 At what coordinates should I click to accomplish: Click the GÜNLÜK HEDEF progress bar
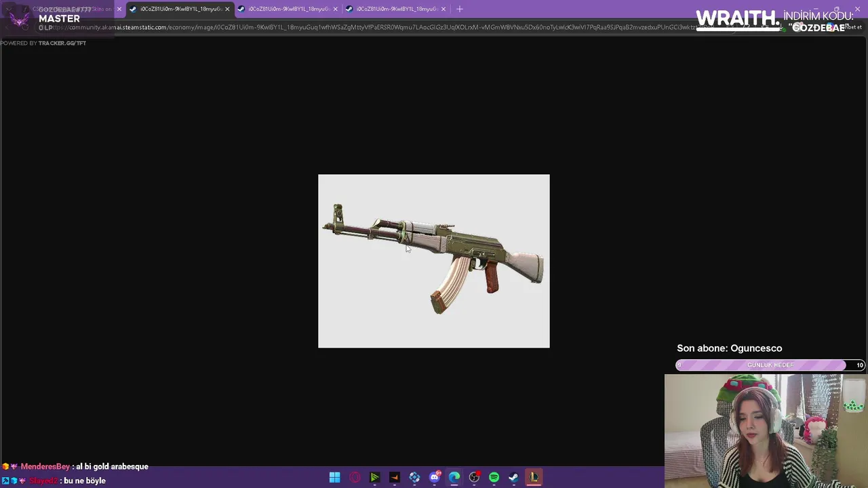point(770,365)
